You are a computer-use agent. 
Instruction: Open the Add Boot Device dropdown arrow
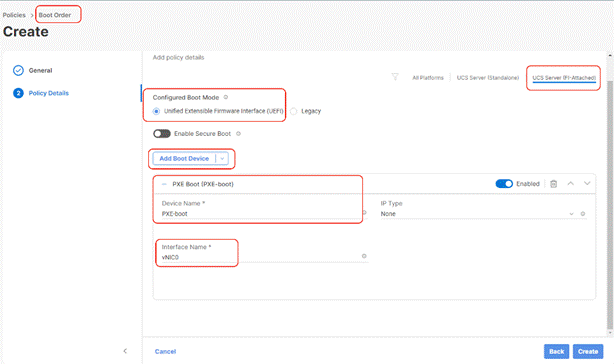coord(222,159)
